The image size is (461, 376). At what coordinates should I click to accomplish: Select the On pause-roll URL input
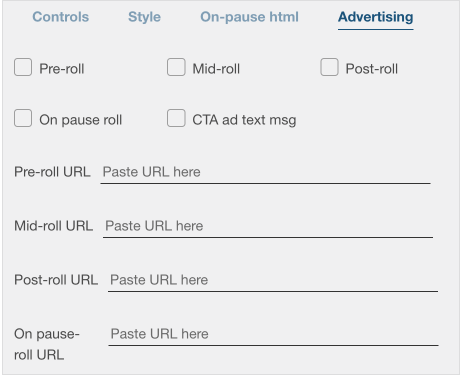pyautogui.click(x=273, y=334)
